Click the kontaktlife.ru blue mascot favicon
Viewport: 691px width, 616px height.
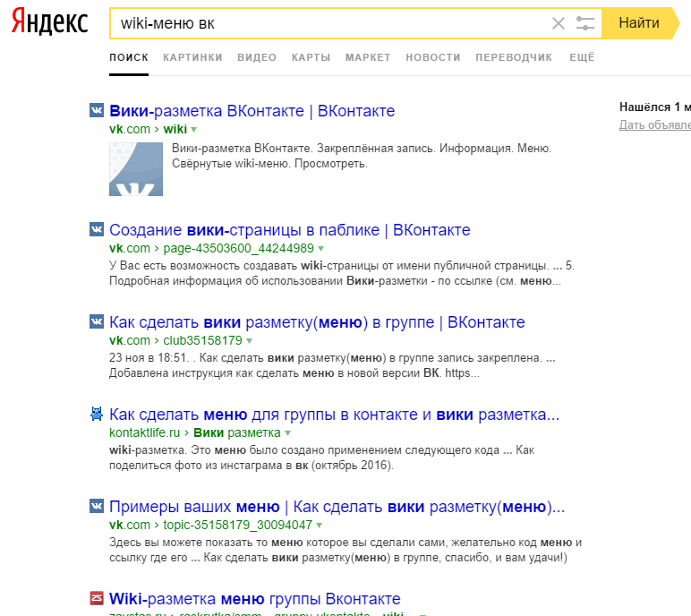[97, 414]
